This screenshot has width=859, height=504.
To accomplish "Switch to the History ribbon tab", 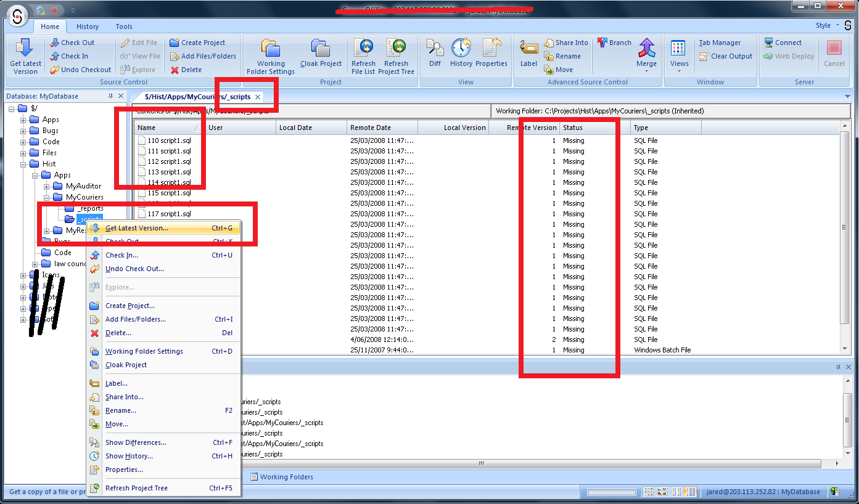I will click(88, 26).
